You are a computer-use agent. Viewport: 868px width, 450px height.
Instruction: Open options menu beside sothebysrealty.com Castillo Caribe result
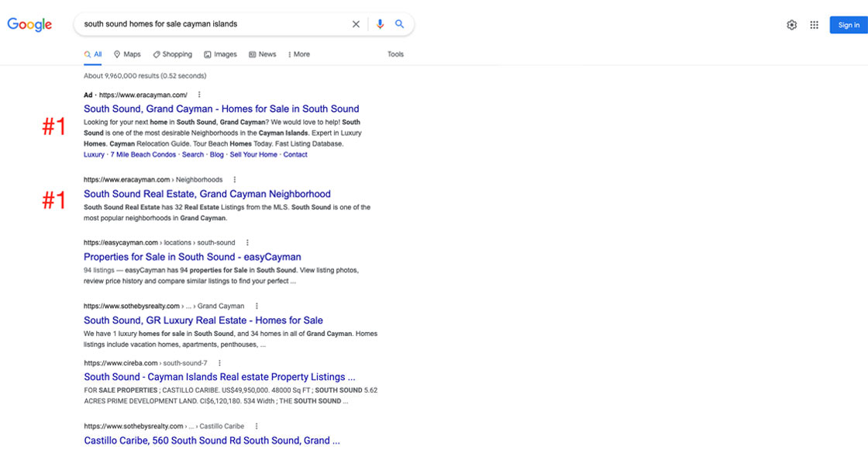tap(257, 427)
